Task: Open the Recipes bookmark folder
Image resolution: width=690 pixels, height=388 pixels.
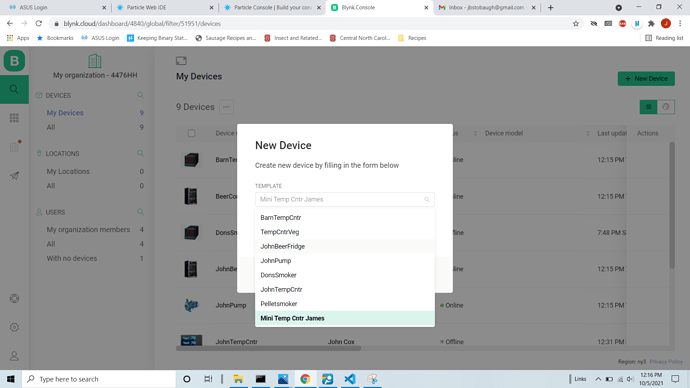Action: tap(412, 38)
